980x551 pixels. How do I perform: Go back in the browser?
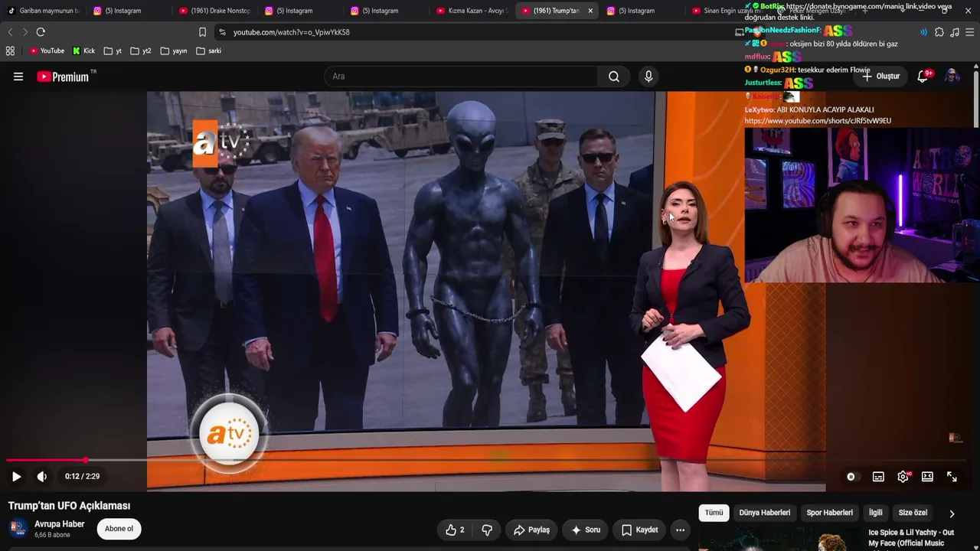tap(10, 32)
